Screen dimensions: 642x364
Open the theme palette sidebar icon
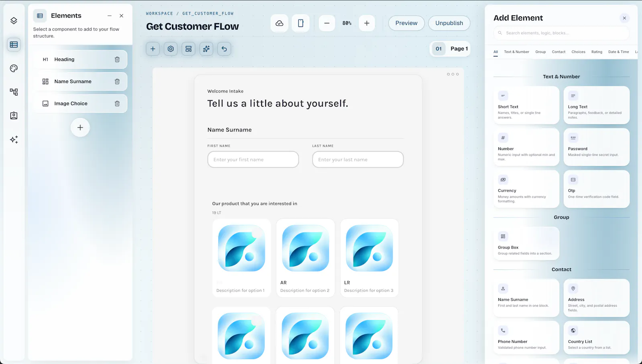tap(14, 68)
